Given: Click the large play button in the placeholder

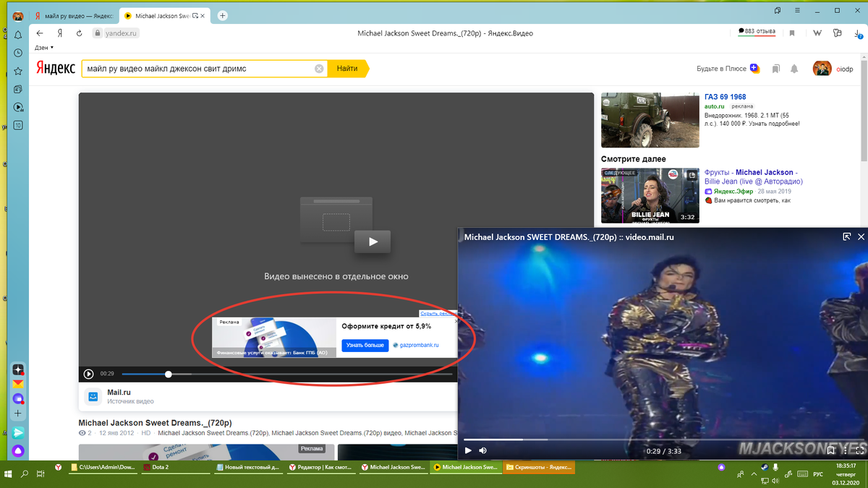Looking at the screenshot, I should [x=373, y=241].
